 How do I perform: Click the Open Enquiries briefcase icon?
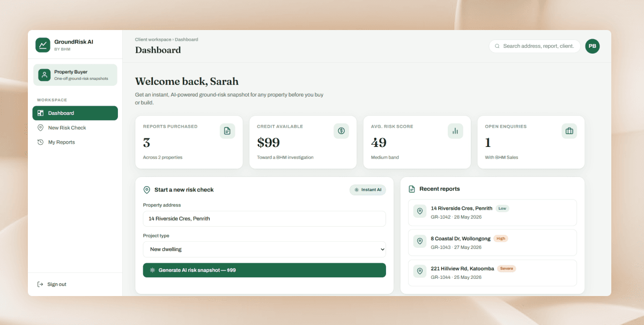pos(569,131)
